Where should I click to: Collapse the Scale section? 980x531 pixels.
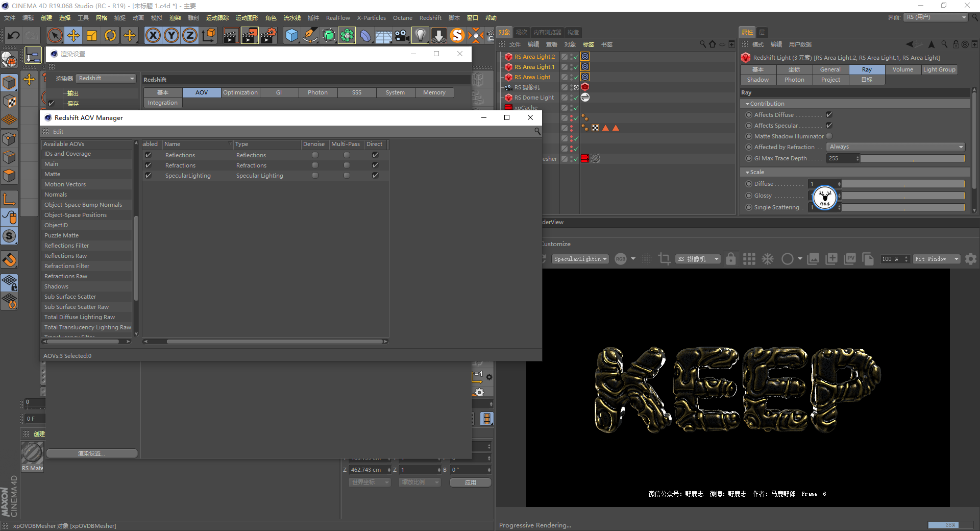(x=747, y=172)
